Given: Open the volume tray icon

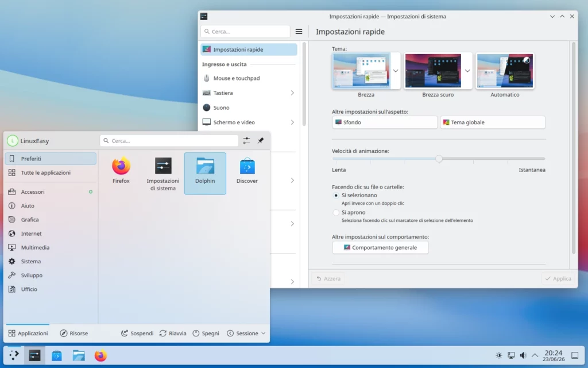Looking at the screenshot, I should [523, 355].
